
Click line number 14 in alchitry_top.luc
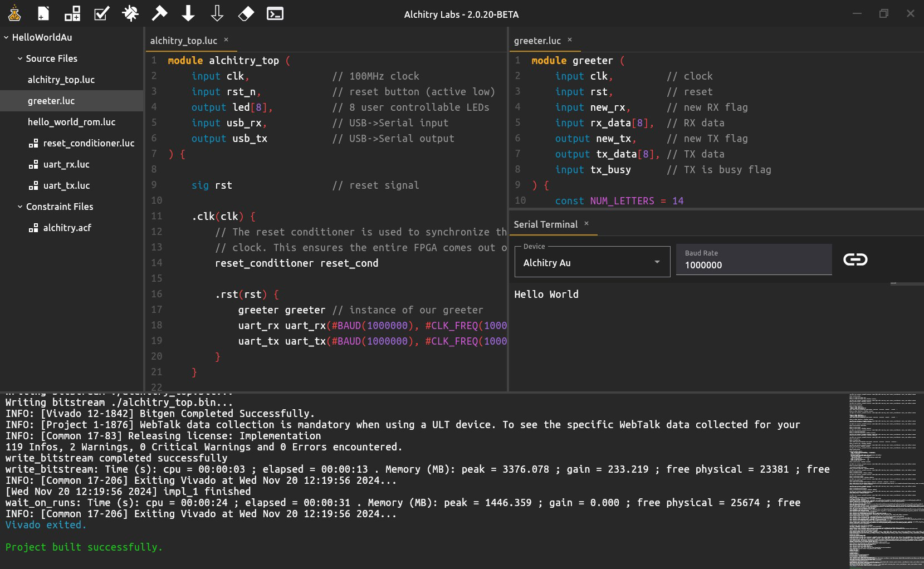[157, 263]
